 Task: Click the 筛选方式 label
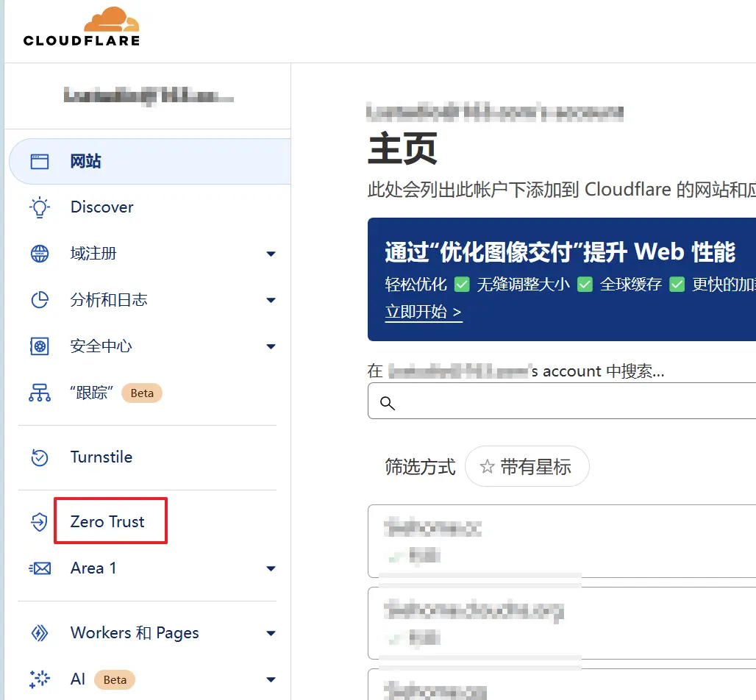(420, 467)
